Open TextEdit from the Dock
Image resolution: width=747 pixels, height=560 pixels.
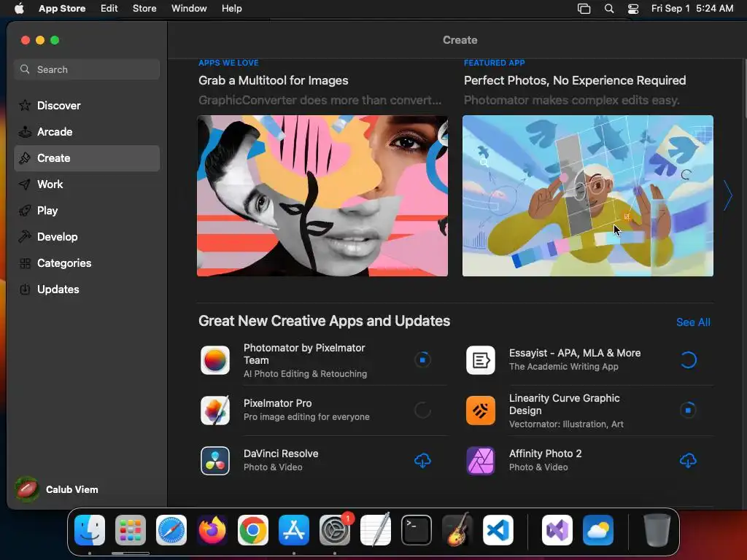pyautogui.click(x=376, y=530)
